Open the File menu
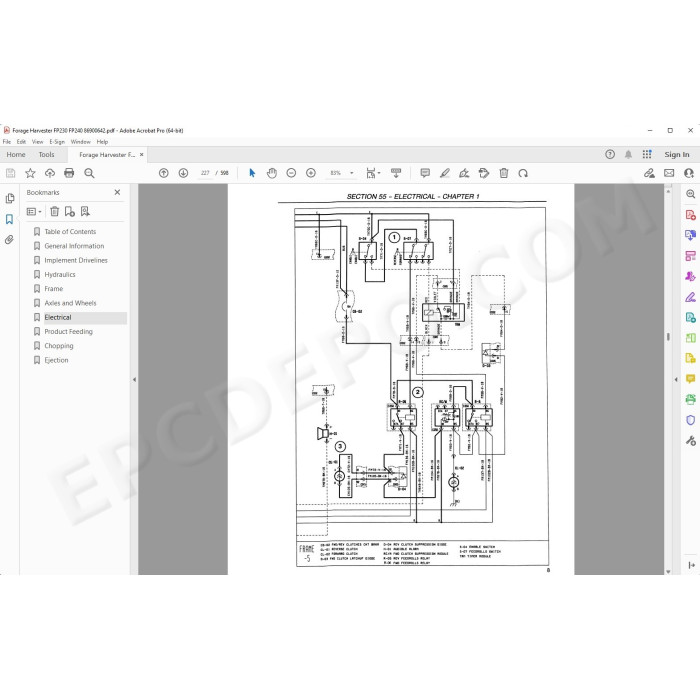 click(7, 142)
